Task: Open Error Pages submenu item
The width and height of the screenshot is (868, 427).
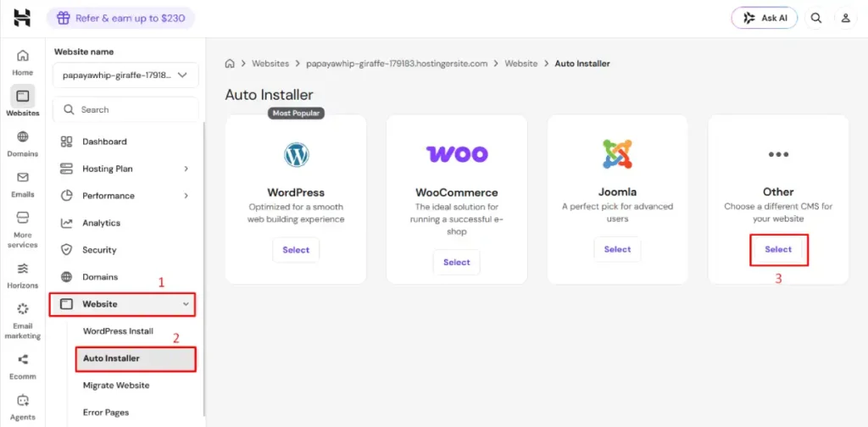Action: 106,413
